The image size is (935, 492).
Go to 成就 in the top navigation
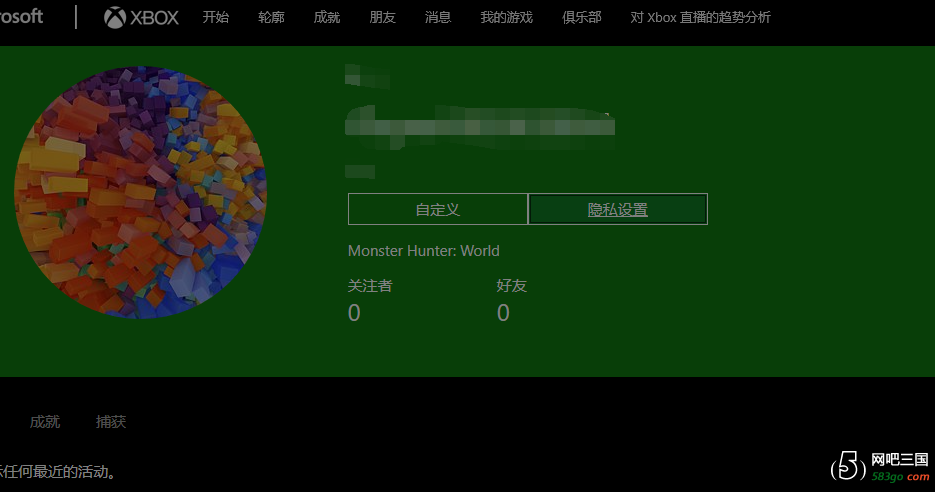point(327,17)
